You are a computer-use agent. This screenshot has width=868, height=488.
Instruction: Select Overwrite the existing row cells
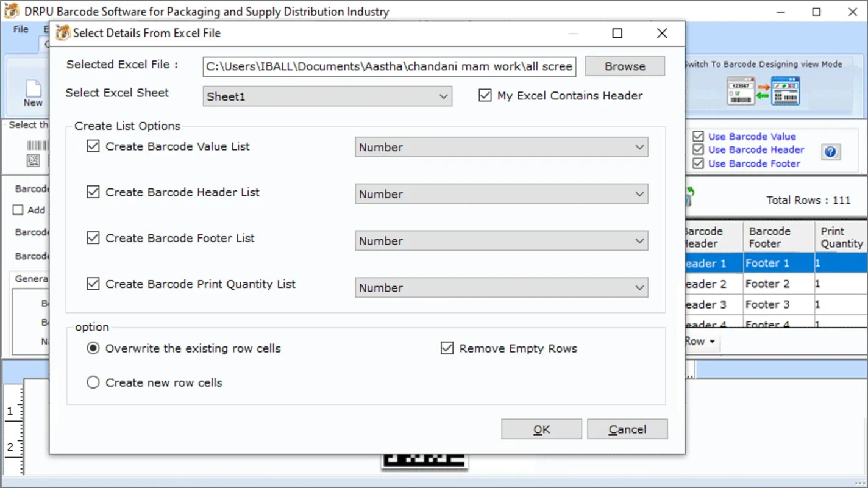coord(93,348)
